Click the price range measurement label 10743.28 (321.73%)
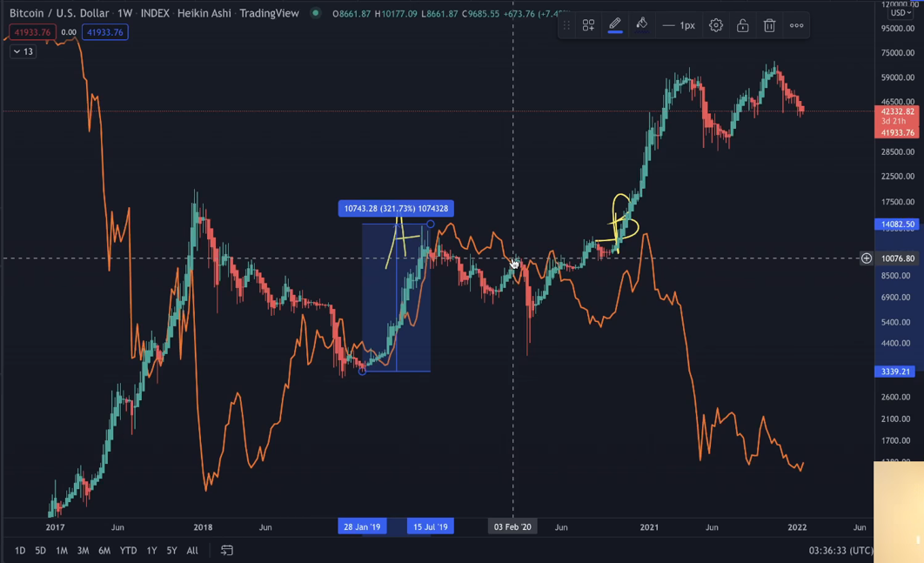 click(396, 208)
